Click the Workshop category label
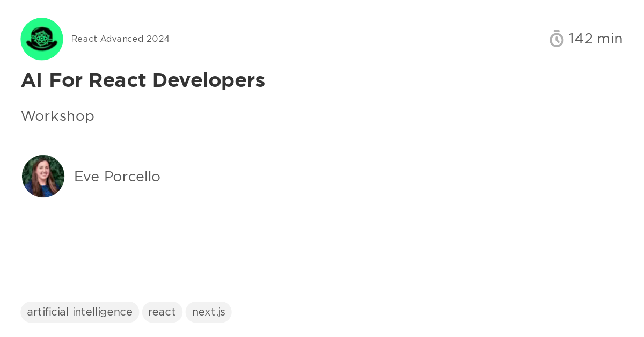Viewport: 644px width, 337px height. coord(57,116)
